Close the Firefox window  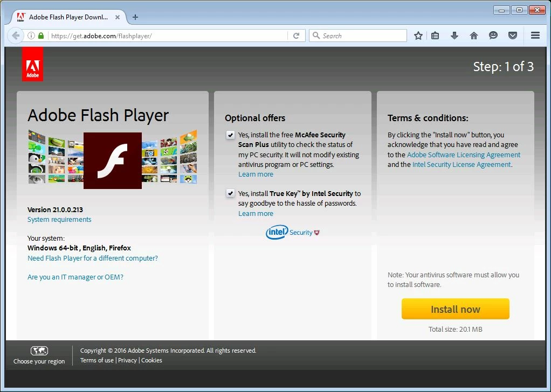tap(537, 10)
